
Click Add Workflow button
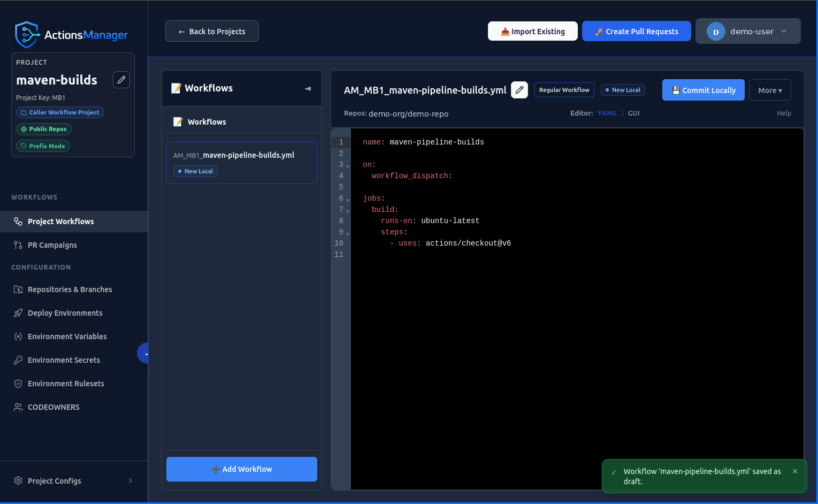(242, 469)
